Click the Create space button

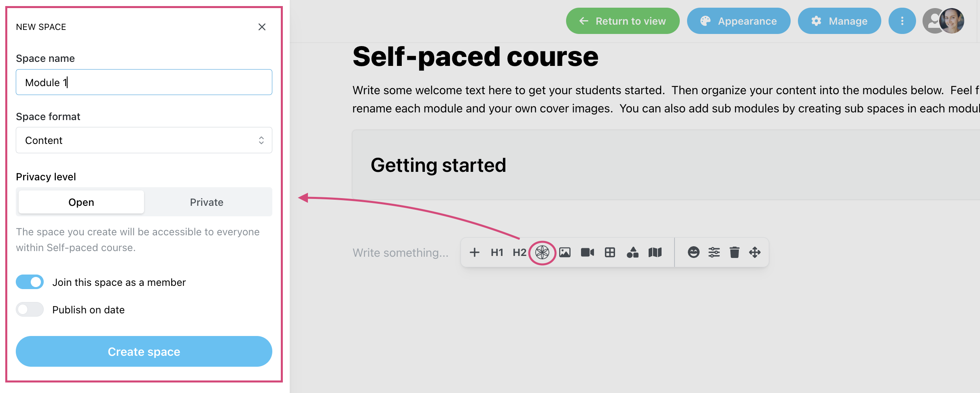(x=144, y=352)
